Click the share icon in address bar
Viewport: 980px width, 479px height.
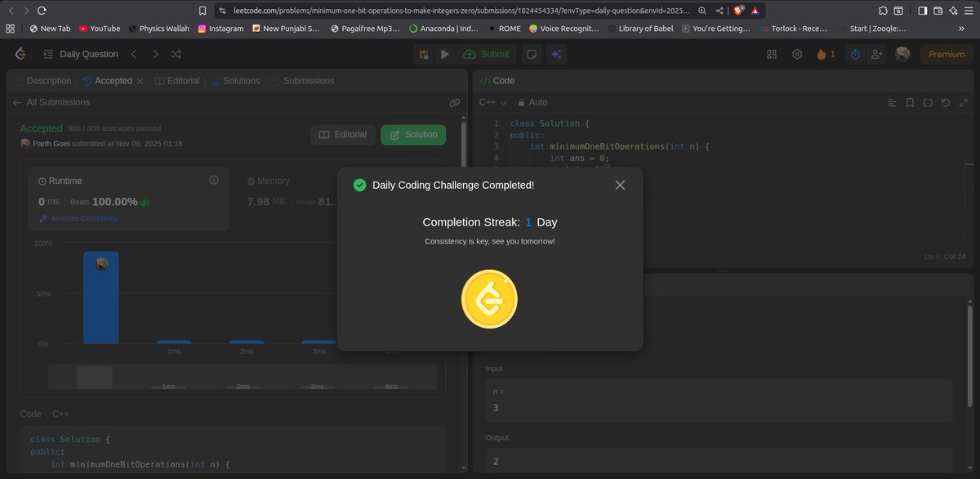tap(719, 11)
